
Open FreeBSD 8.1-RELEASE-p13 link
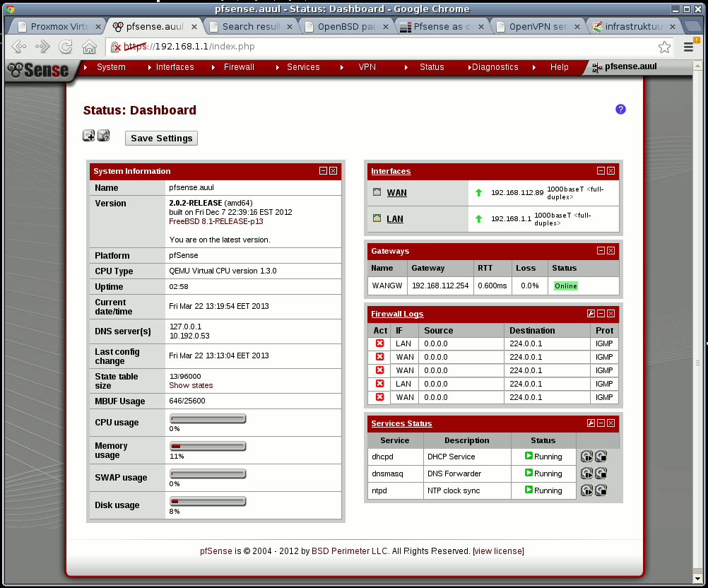pyautogui.click(x=216, y=221)
